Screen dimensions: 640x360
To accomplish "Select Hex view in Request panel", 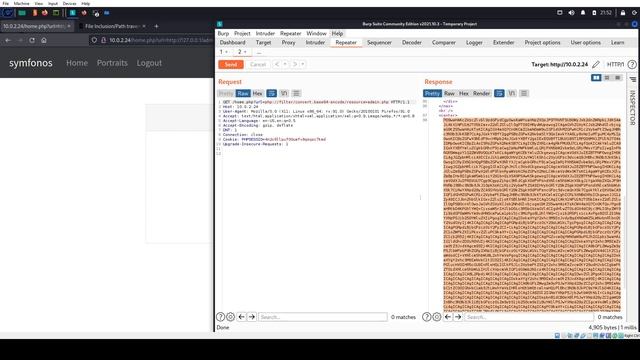I will pos(258,93).
